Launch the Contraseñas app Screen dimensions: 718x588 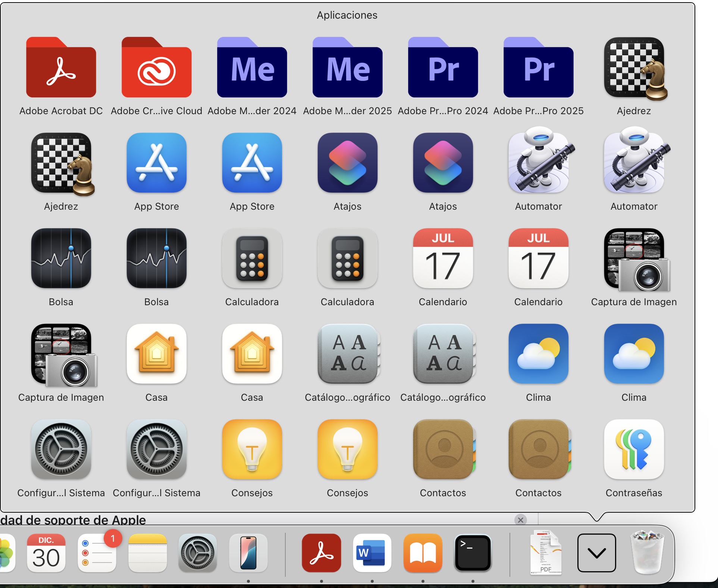[x=634, y=450]
